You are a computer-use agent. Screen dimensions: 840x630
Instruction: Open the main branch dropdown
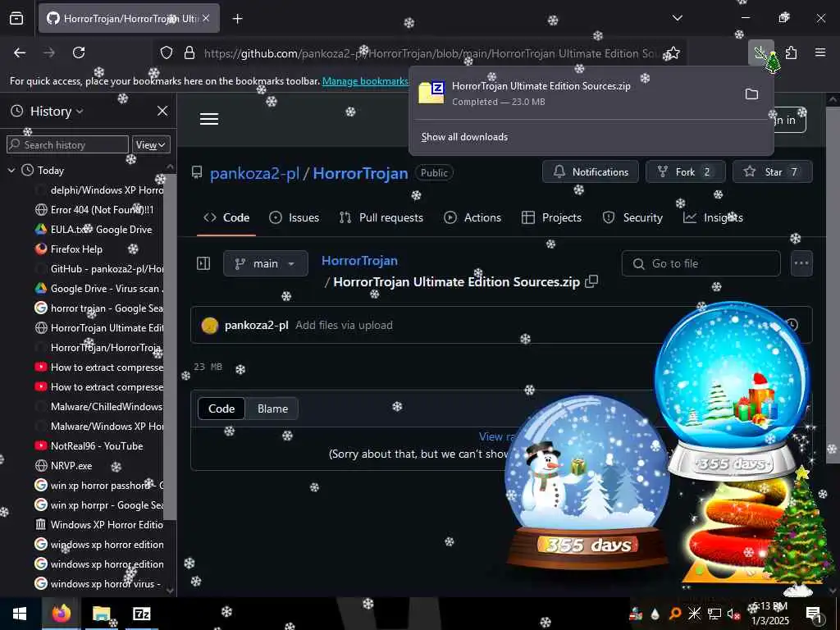click(x=266, y=263)
